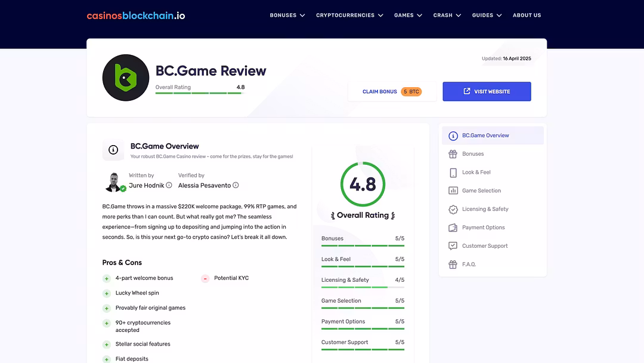The width and height of the screenshot is (644, 363).
Task: Click the plus icon beside Stellar social features
Action: click(x=107, y=344)
